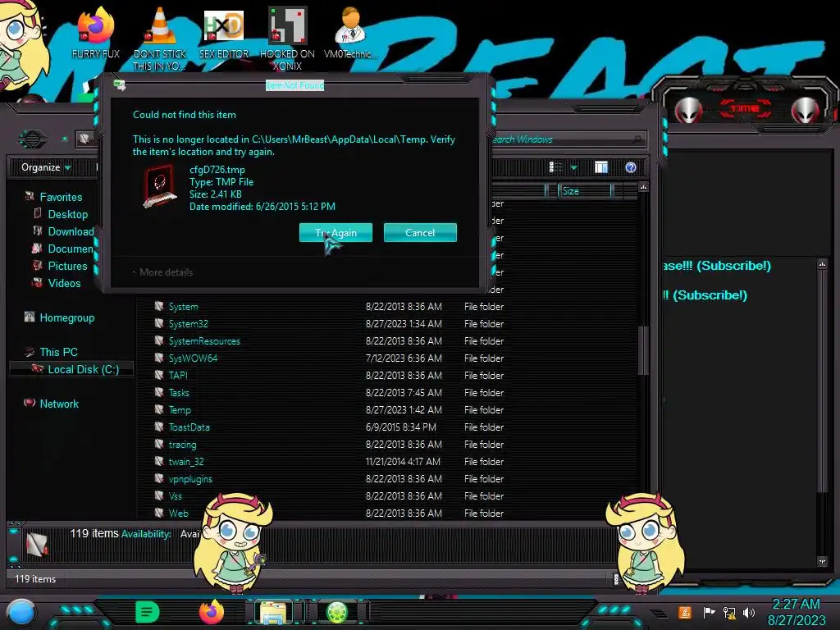Open Pictures in the navigation pane

click(x=67, y=266)
